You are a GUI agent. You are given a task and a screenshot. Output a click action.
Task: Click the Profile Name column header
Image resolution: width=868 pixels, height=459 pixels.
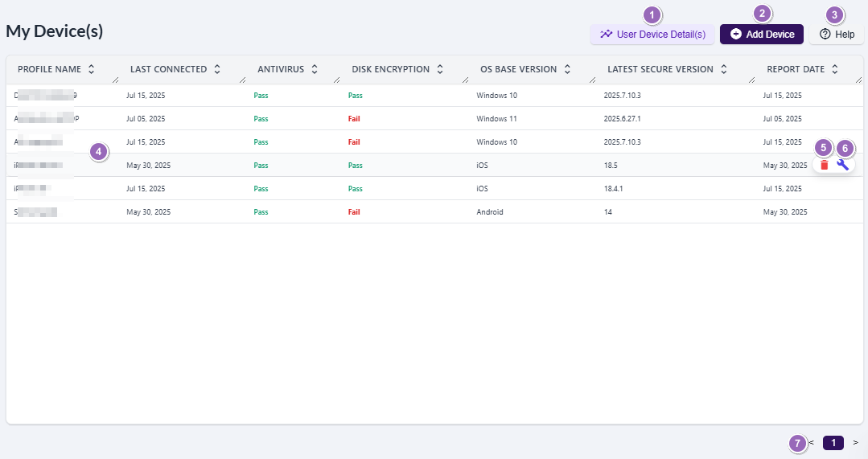tap(49, 69)
